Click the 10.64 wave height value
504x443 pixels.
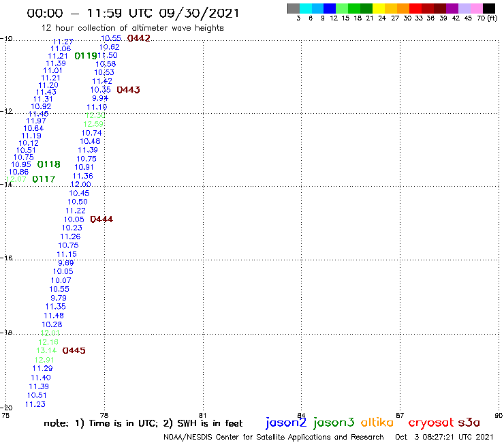click(33, 128)
